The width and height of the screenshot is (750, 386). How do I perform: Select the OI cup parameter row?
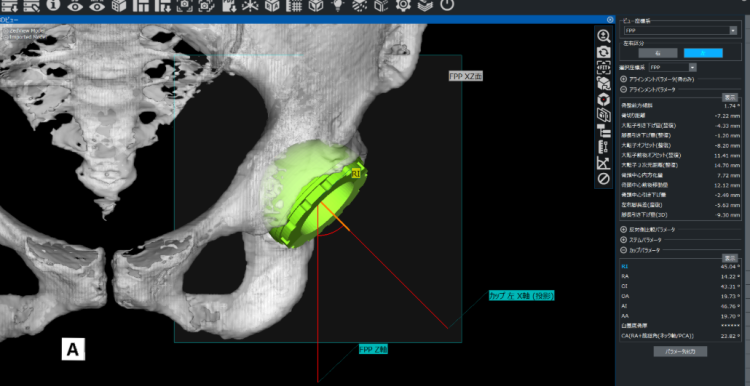[680, 287]
